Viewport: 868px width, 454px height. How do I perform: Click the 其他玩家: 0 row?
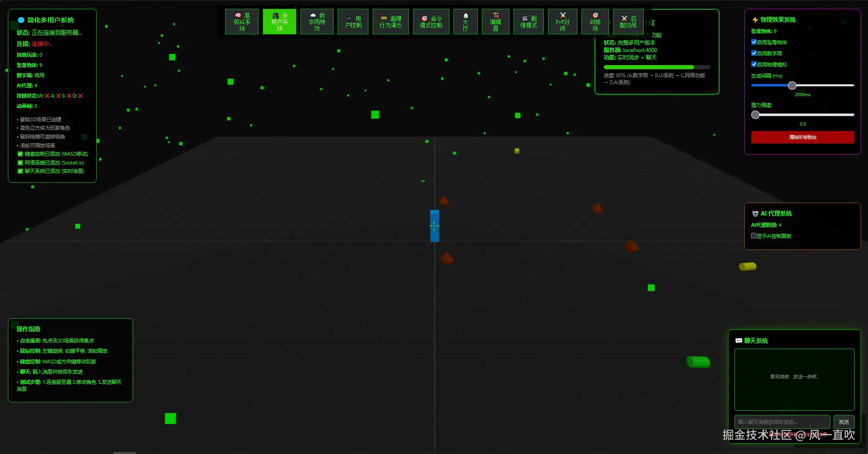coord(29,55)
